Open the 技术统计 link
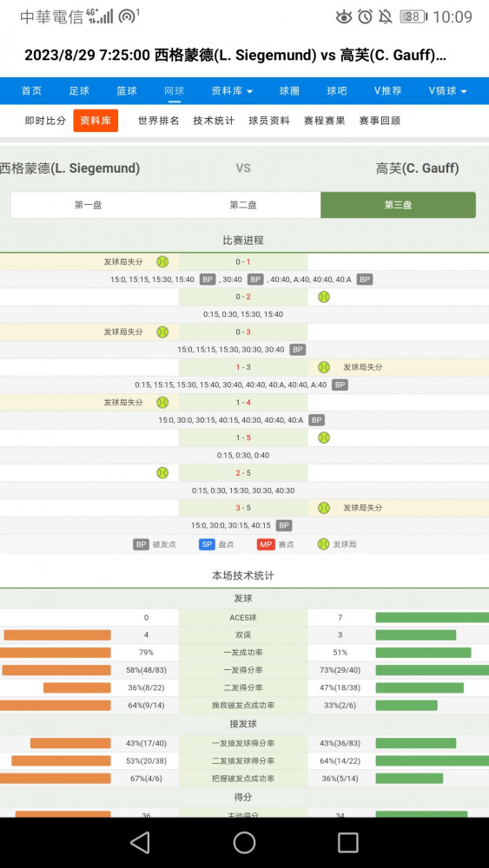489x868 pixels. click(x=214, y=121)
